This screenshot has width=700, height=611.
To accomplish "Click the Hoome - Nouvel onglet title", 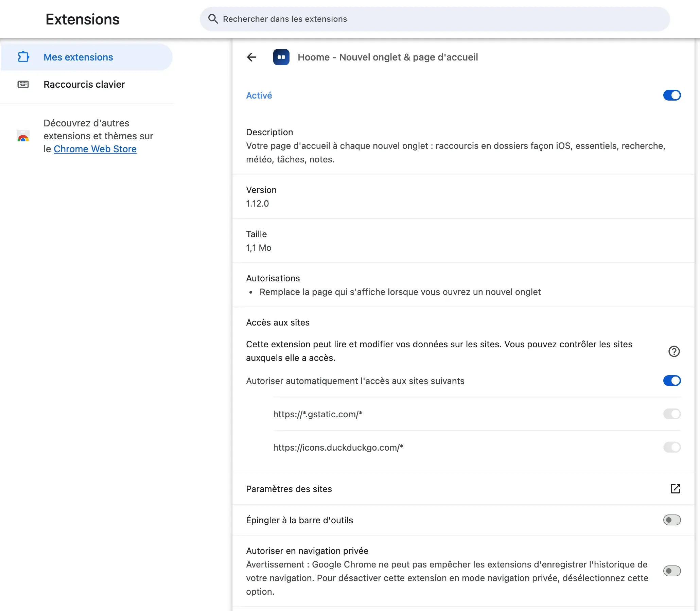I will click(388, 57).
